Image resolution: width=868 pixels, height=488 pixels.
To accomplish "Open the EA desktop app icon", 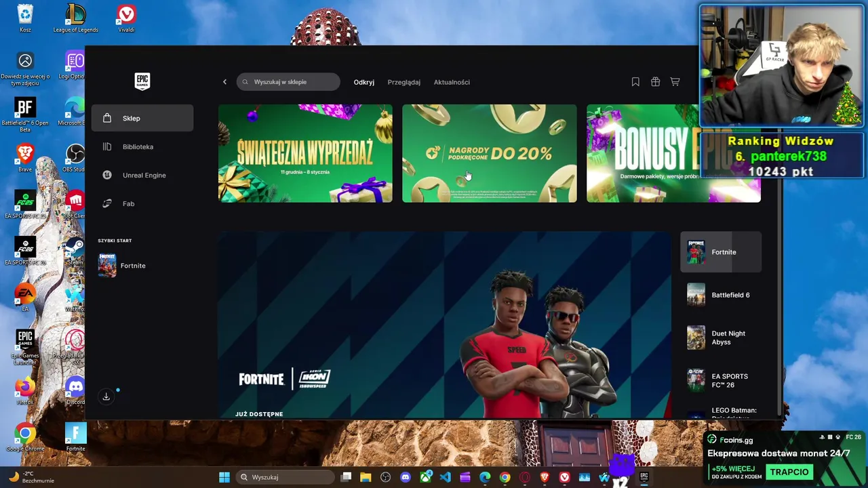I will [25, 298].
